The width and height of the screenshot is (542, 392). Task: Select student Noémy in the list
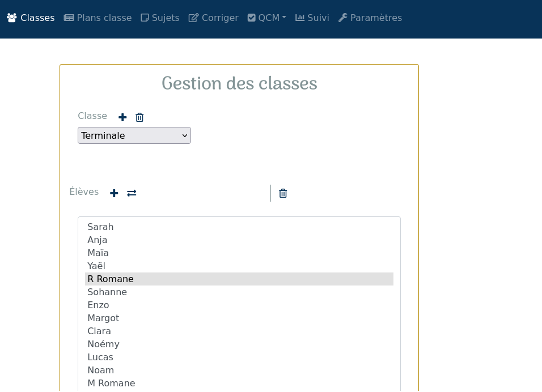pyautogui.click(x=239, y=344)
